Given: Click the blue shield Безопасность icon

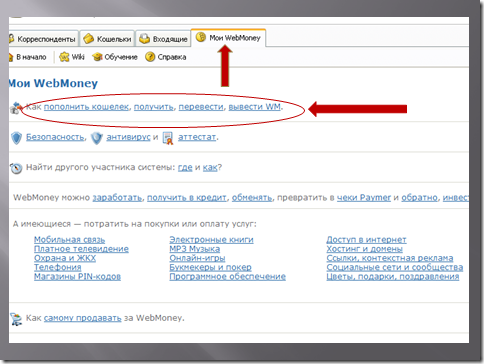Looking at the screenshot, I should tap(16, 138).
